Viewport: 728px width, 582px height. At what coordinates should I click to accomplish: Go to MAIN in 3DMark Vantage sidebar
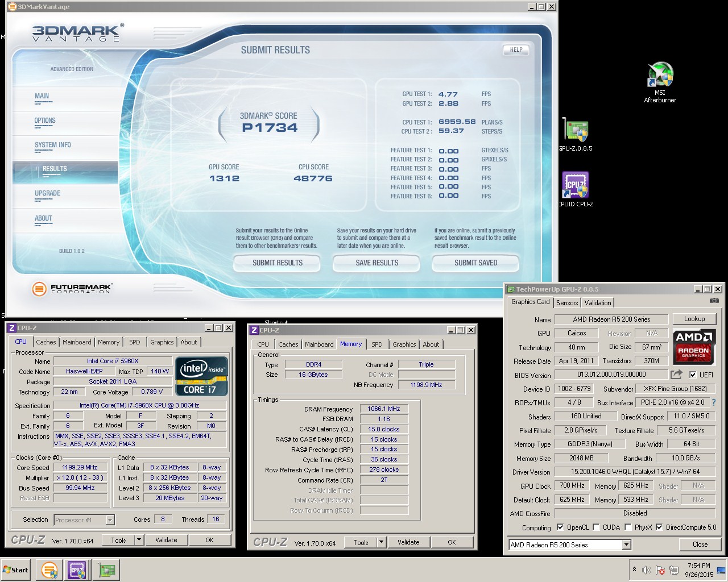[x=42, y=96]
